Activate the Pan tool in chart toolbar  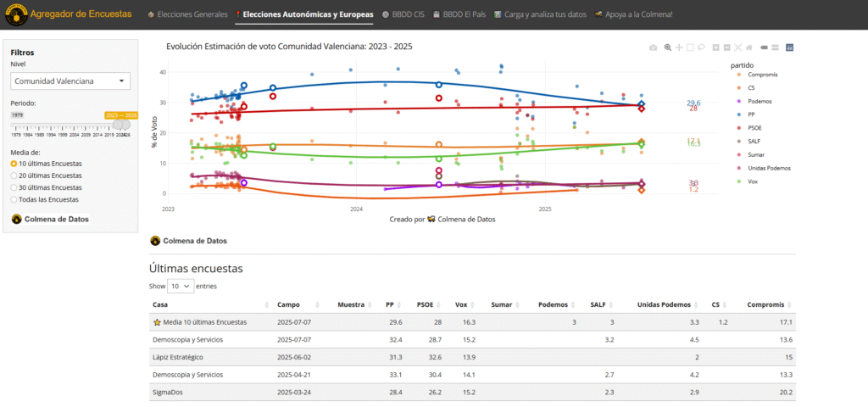[679, 47]
